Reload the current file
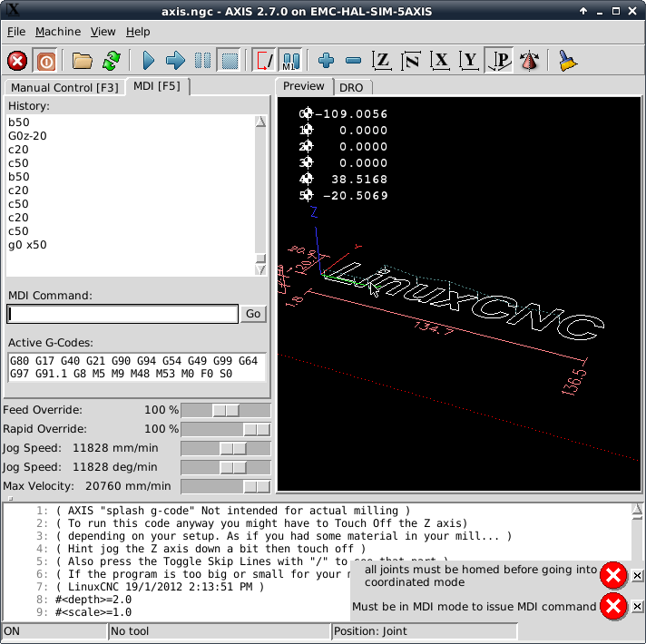Screen dimensions: 646x644 click(112, 61)
